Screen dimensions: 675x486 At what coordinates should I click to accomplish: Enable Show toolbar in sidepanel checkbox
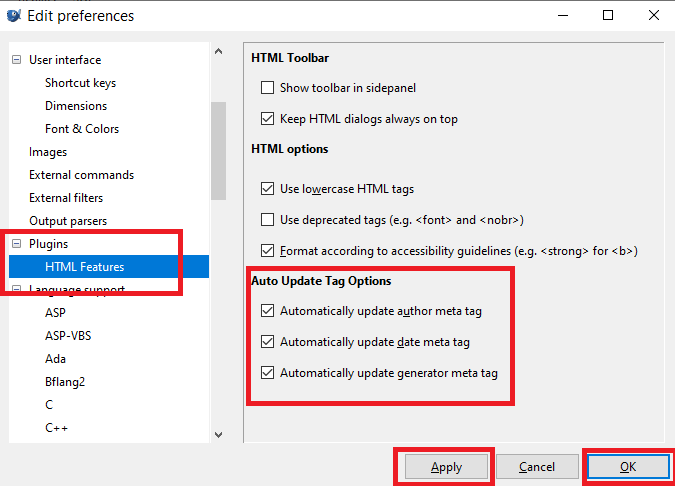(267, 88)
